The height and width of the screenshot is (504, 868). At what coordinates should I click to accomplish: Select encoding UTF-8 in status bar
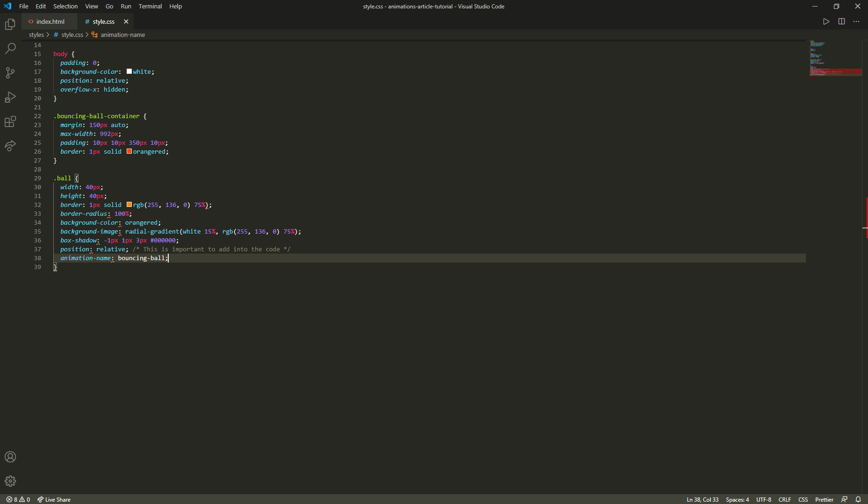(x=764, y=499)
